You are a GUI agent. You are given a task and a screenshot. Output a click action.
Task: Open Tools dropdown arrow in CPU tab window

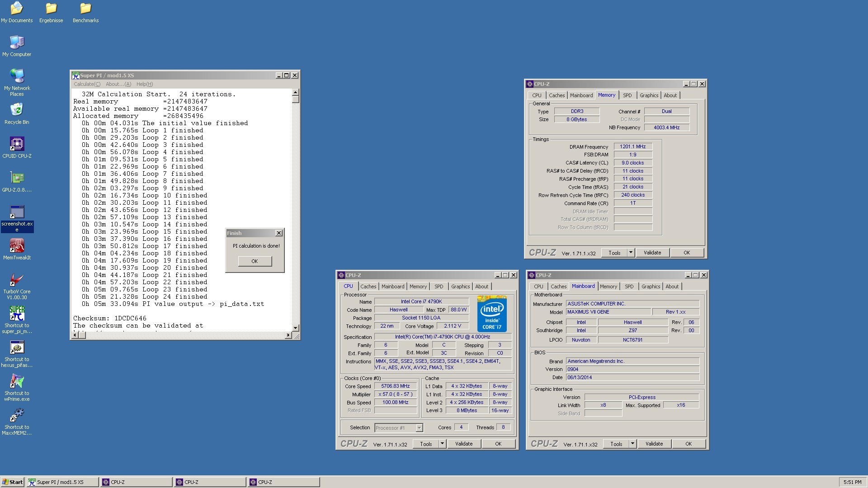[x=442, y=444]
